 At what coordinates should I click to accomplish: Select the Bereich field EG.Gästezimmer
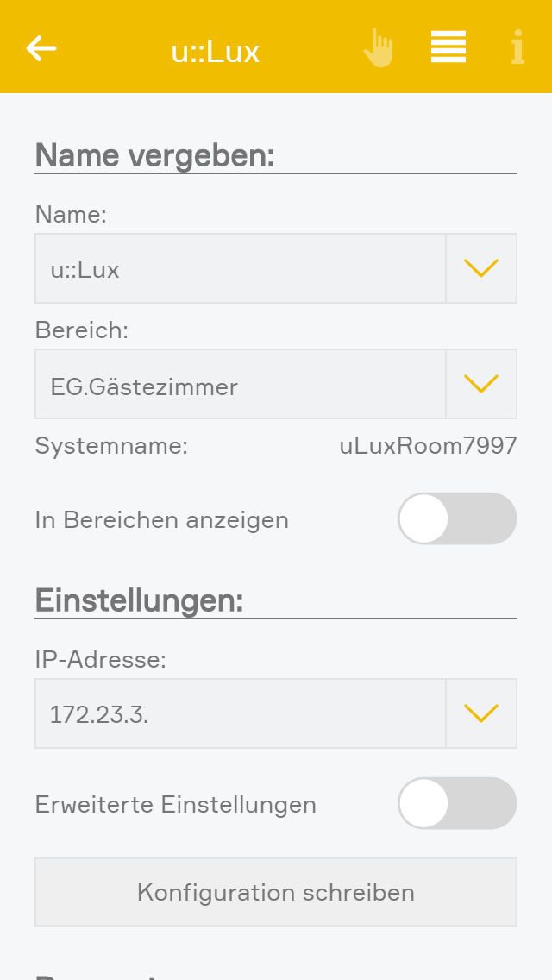point(240,384)
